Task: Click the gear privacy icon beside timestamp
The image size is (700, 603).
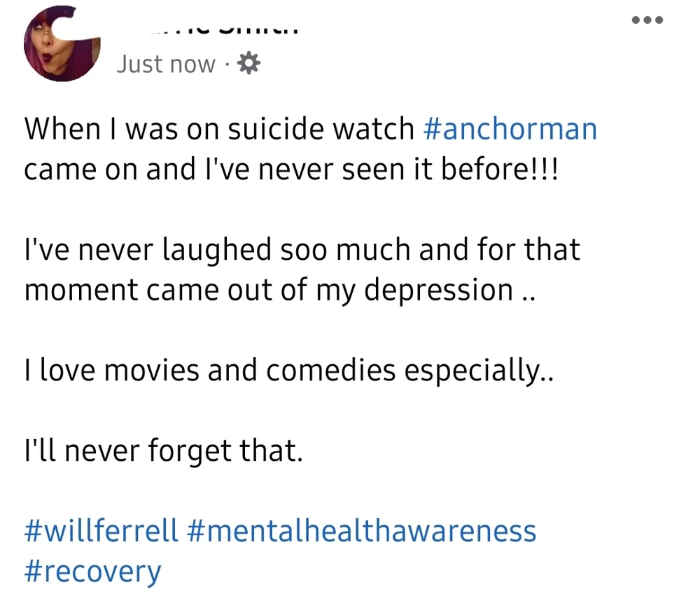Action: (x=248, y=64)
